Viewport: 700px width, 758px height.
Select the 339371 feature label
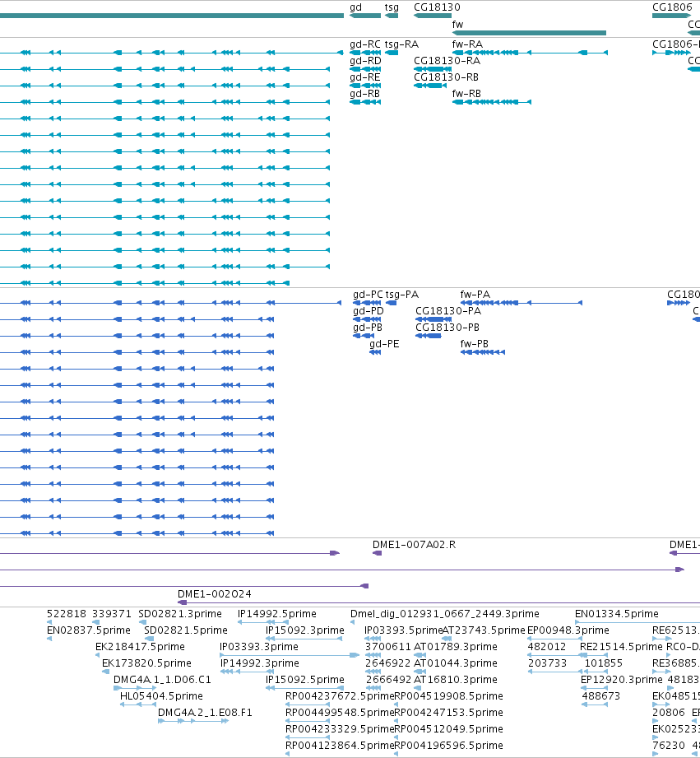point(112,614)
